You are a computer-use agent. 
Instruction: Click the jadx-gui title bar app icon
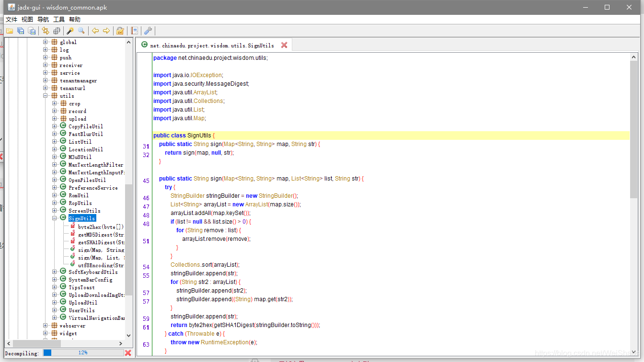pos(11,7)
